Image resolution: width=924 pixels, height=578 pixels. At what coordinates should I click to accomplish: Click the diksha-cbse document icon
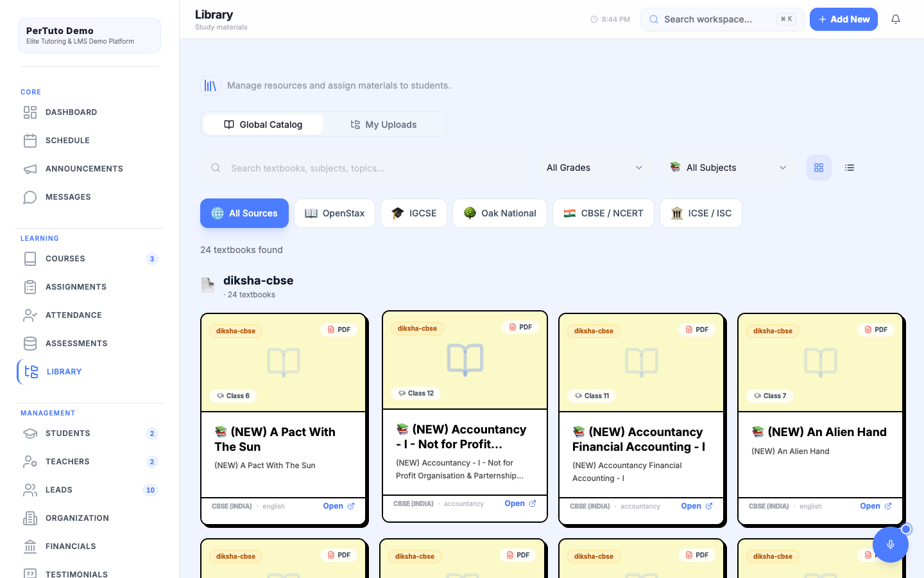208,285
